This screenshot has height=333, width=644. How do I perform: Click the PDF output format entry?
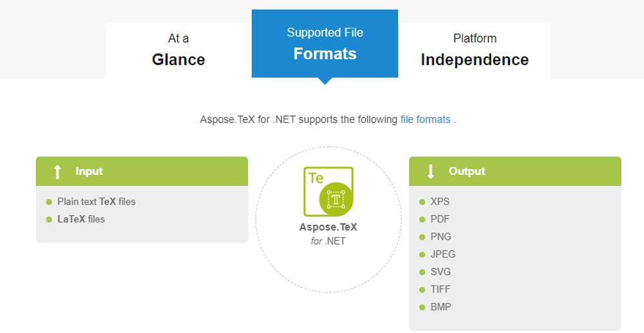pos(440,219)
